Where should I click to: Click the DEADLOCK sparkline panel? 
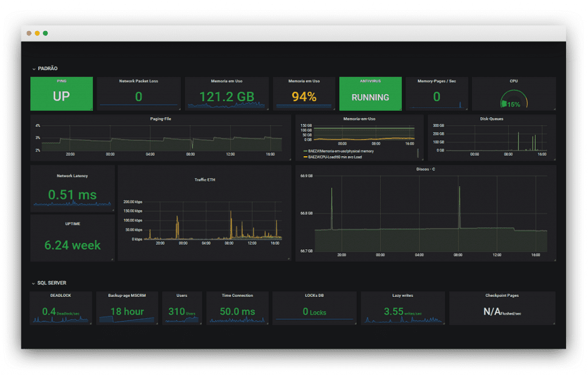coord(60,308)
